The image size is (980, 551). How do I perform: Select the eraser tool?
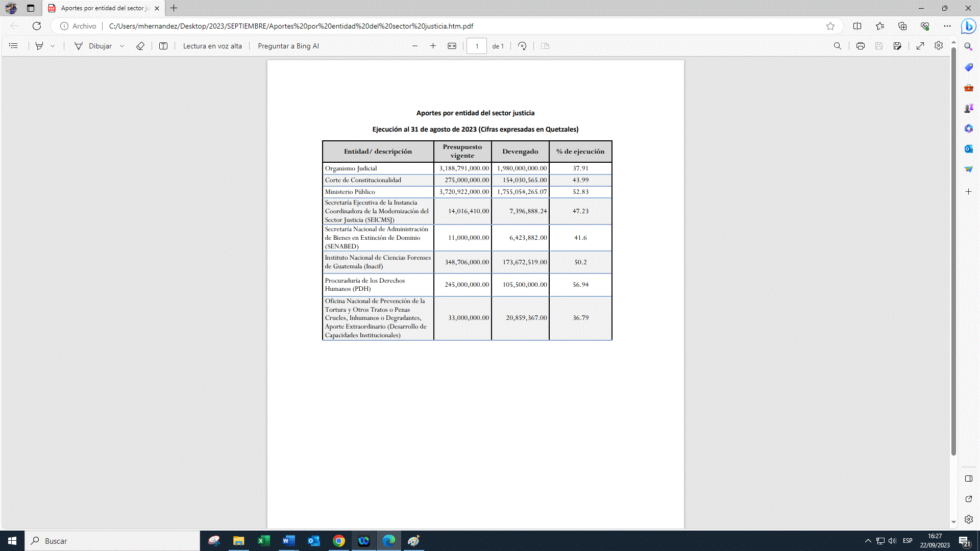pos(140,46)
